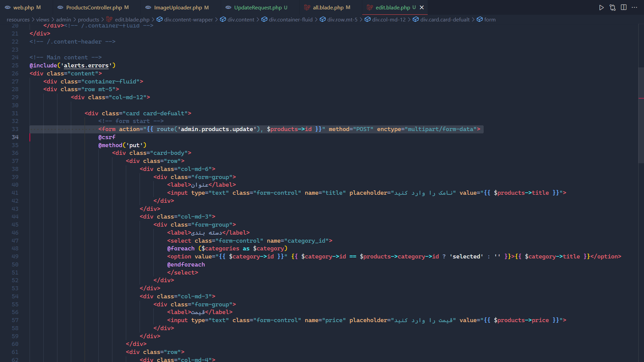This screenshot has width=644, height=362.
Task: Place cursor on @csrf directive
Action: 107,137
